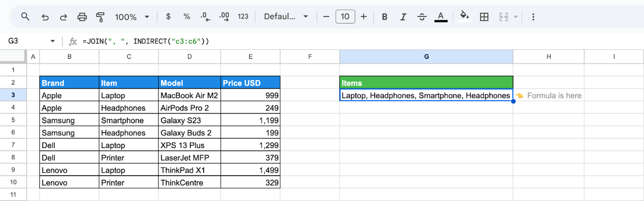Select column H header

coord(548,57)
